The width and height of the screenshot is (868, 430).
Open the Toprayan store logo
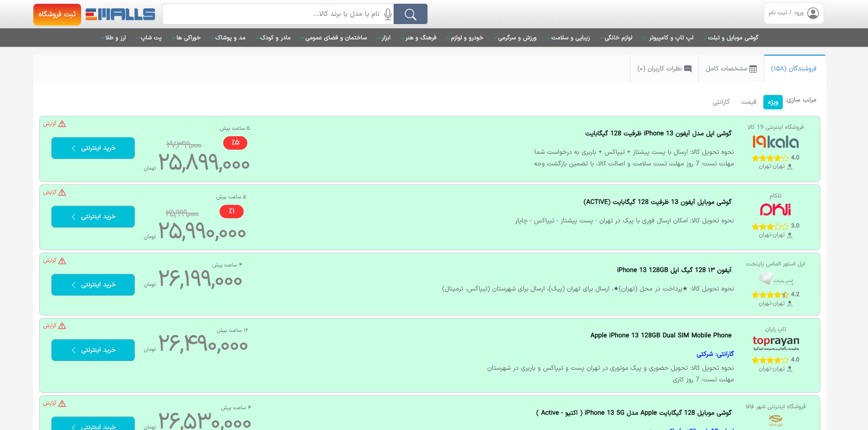775,342
